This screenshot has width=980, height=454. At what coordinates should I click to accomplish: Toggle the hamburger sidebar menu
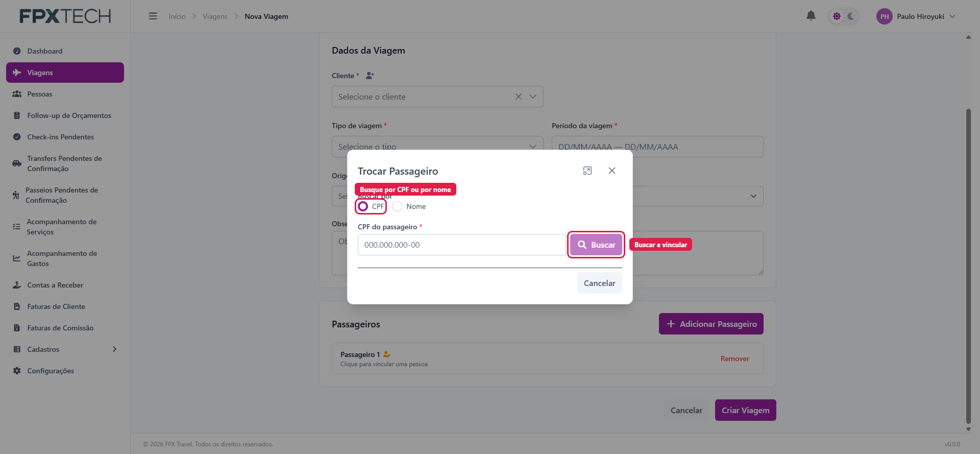point(153,16)
